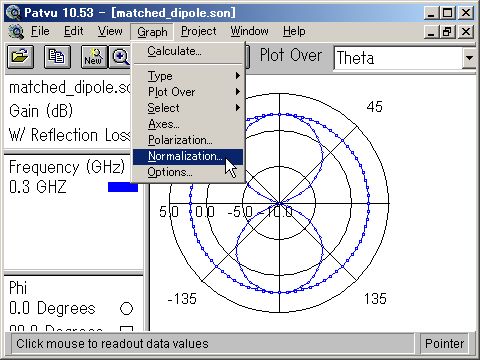Toggle the 0.0 Degrees Phi circle marker
The width and height of the screenshot is (480, 360).
[126, 308]
